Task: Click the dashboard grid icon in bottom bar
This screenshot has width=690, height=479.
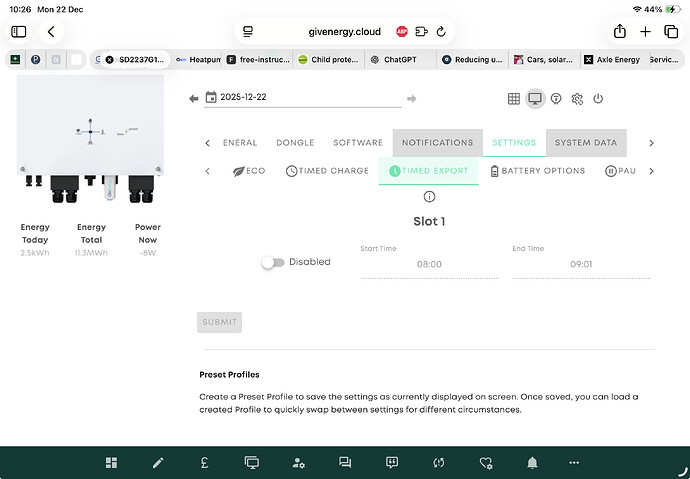Action: [112, 463]
